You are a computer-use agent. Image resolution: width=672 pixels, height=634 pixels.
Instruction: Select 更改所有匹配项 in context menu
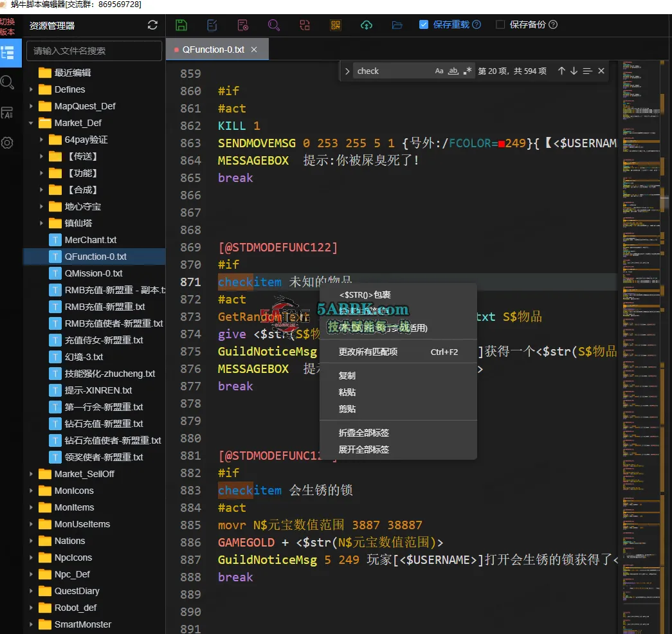pos(398,352)
